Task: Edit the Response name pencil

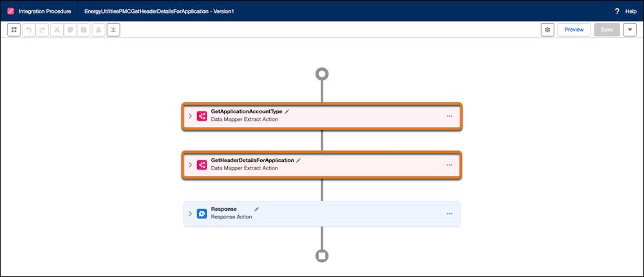Action: pyautogui.click(x=257, y=209)
